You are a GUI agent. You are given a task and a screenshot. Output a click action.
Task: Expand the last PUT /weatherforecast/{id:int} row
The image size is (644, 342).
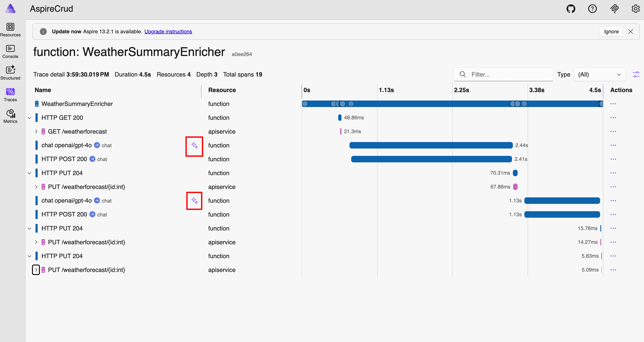[36, 270]
